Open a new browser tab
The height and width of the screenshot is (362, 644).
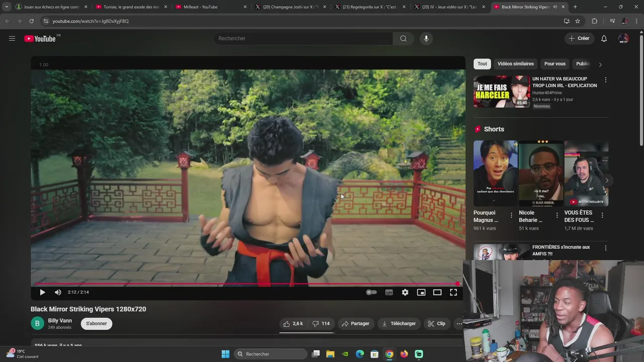click(x=575, y=7)
